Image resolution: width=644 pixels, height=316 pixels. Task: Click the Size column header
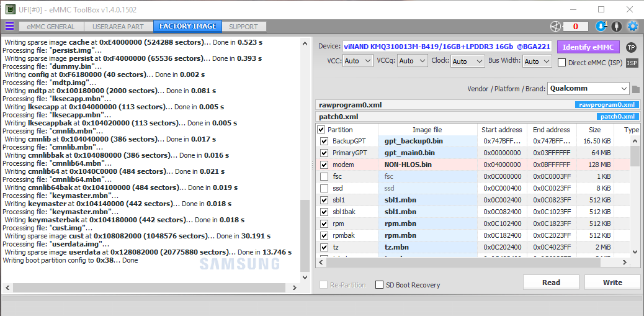[x=595, y=129]
